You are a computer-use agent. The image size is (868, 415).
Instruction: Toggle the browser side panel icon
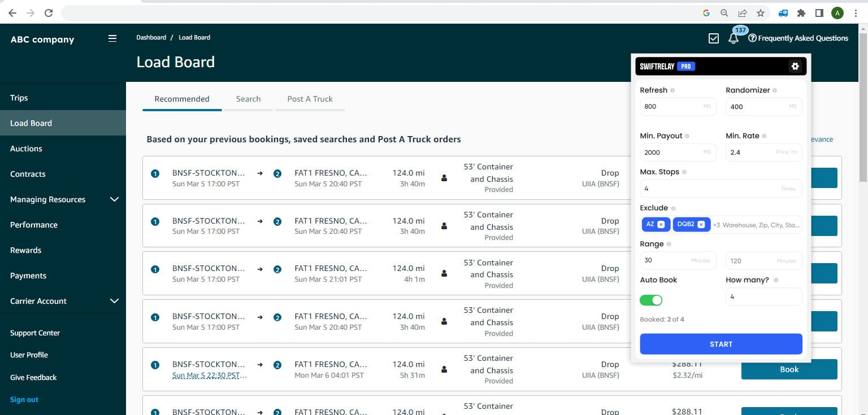click(819, 13)
